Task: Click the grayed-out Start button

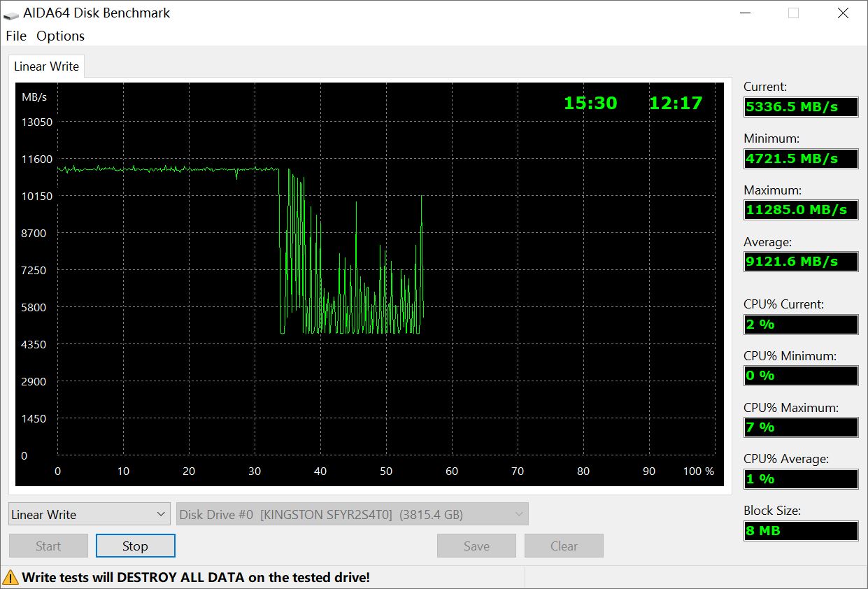Action: (48, 546)
